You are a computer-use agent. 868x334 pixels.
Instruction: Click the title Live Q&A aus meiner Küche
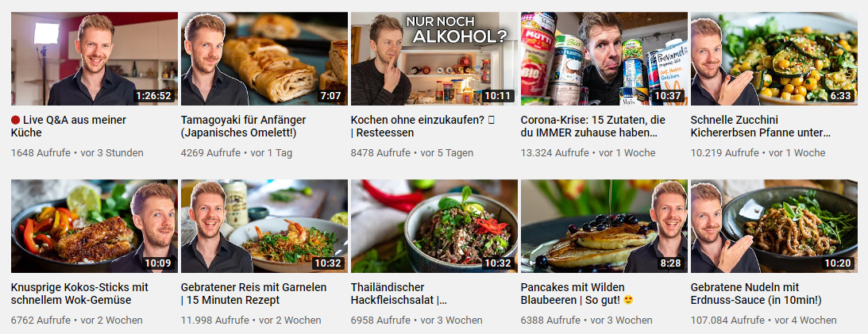[x=68, y=127]
